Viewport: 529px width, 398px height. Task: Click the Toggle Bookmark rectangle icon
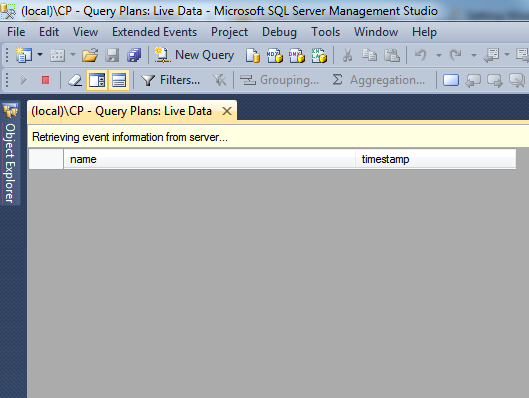(x=451, y=80)
